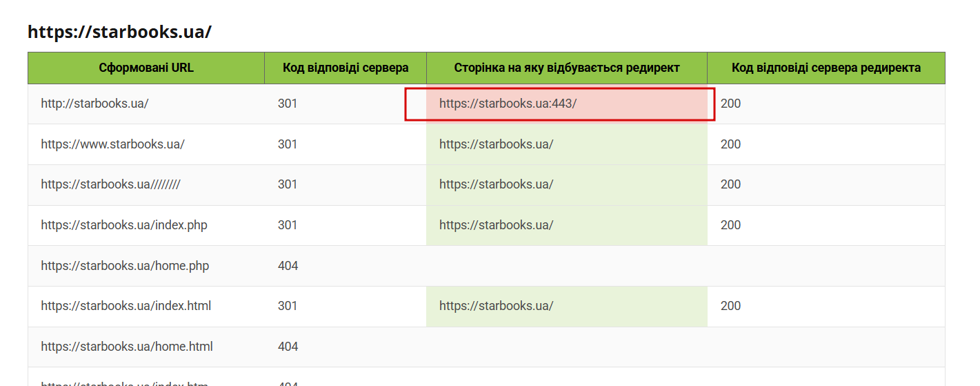Select the http://starbooks.ua/ URL cell

coord(146,104)
